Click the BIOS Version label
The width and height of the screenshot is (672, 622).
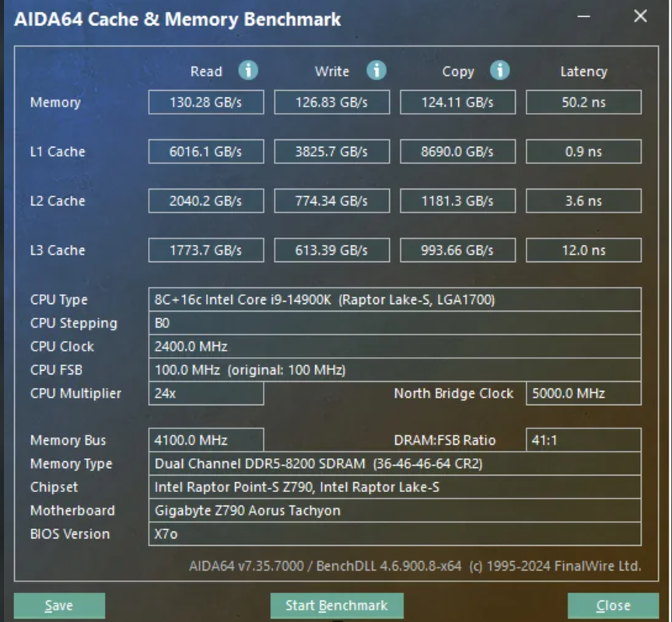pyautogui.click(x=70, y=534)
